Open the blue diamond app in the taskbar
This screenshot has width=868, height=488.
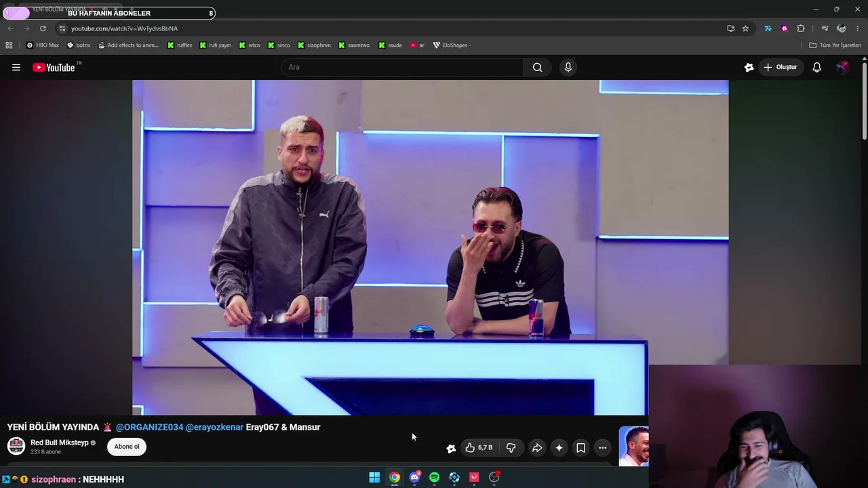point(454,477)
